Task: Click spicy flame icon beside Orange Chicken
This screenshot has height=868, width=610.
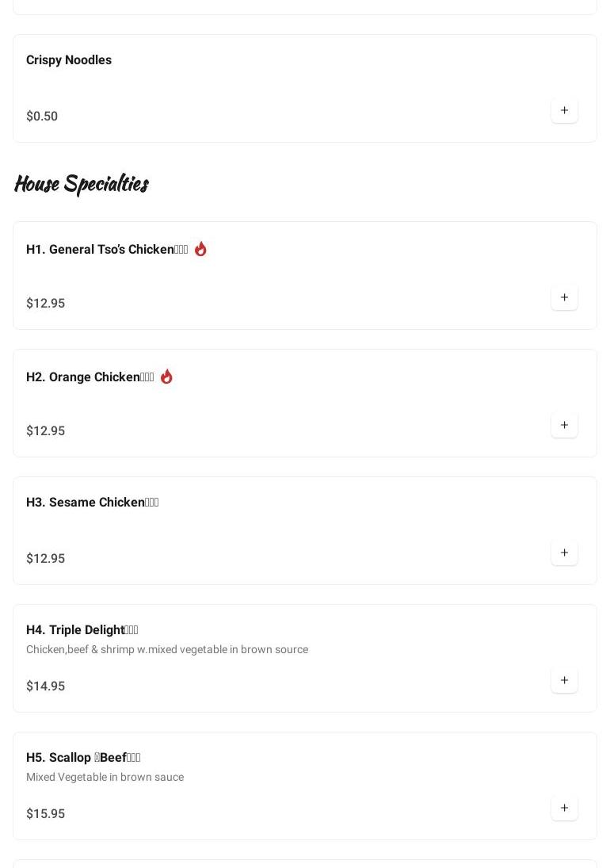Action: pos(166,377)
